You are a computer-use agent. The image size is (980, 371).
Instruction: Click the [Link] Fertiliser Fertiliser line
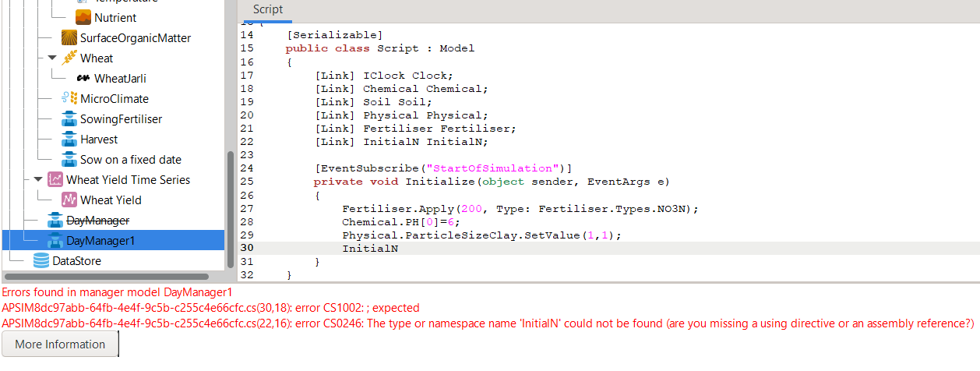click(x=415, y=129)
